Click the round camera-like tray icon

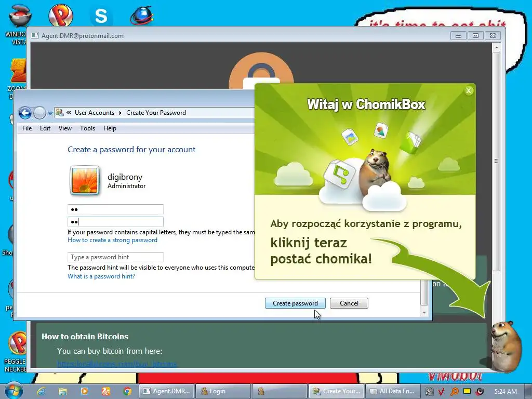click(480, 392)
